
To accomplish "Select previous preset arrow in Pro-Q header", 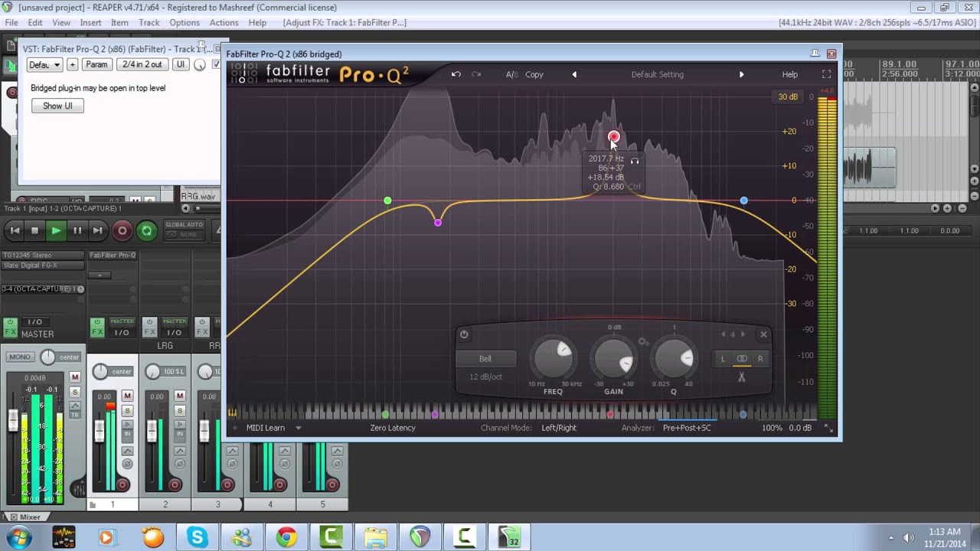I will [x=574, y=74].
